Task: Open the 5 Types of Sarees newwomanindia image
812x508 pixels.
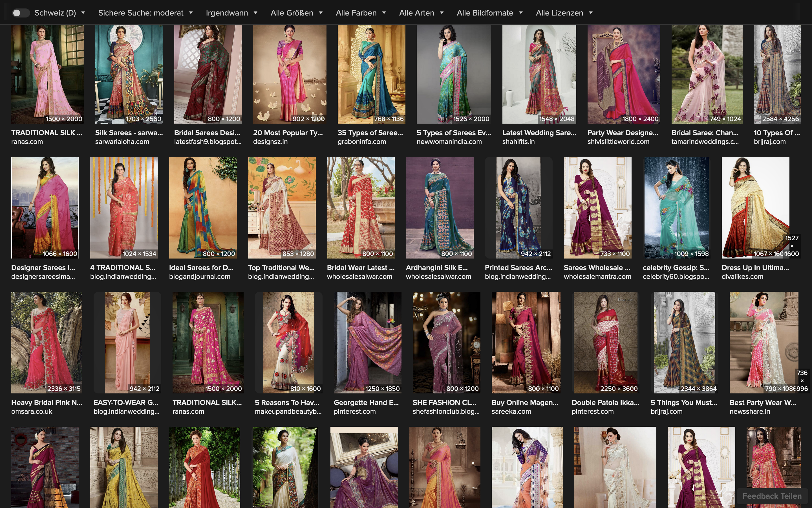Action: click(454, 74)
